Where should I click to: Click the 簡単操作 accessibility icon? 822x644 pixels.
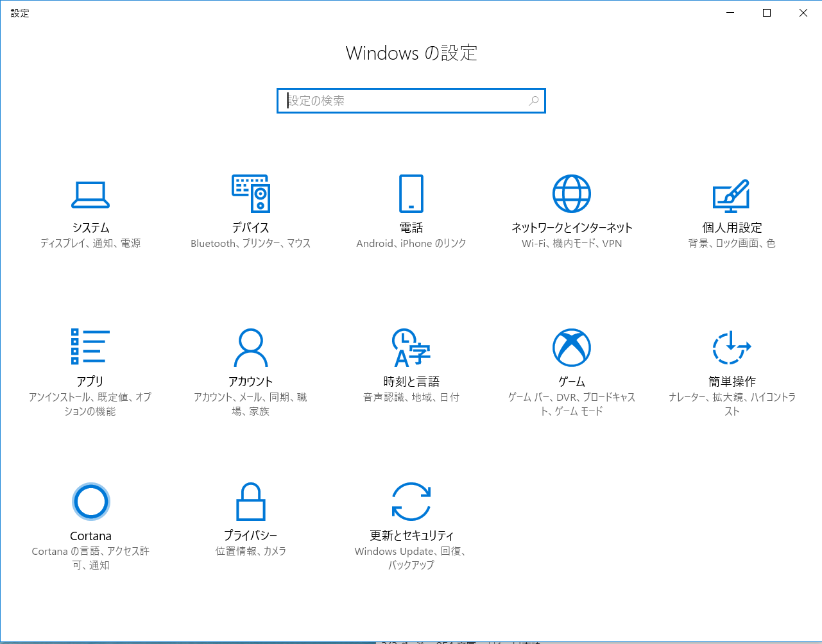(x=732, y=348)
